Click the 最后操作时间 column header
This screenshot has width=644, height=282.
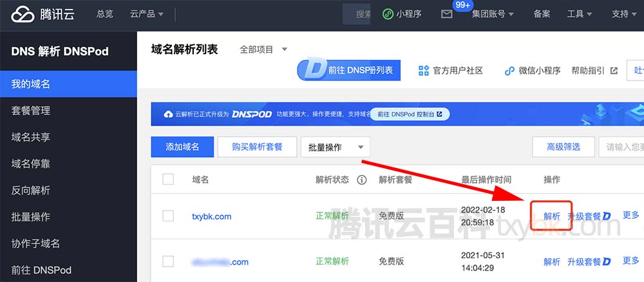click(x=486, y=180)
